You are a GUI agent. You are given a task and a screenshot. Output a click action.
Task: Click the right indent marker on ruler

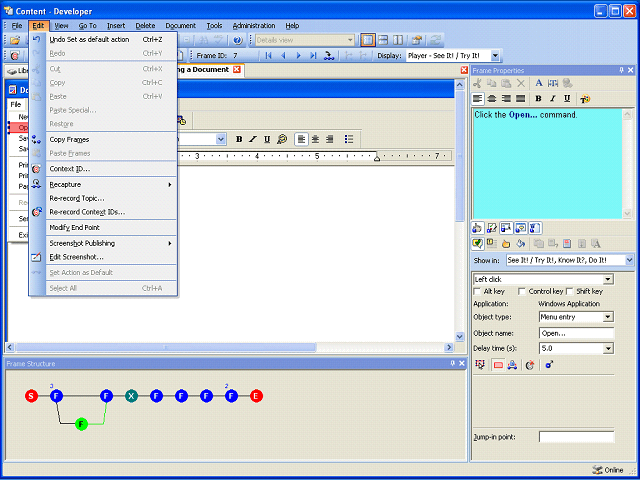(x=377, y=158)
